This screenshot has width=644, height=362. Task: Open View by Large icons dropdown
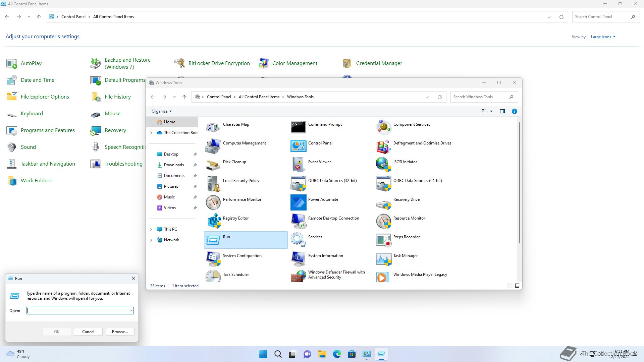(x=603, y=37)
